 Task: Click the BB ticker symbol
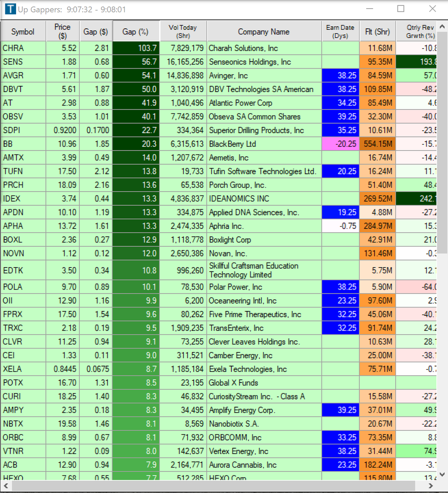pos(8,144)
